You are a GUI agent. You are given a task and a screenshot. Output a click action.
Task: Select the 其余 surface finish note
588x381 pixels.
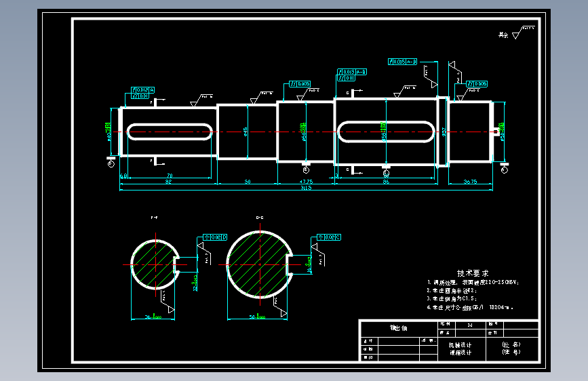pyautogui.click(x=503, y=35)
